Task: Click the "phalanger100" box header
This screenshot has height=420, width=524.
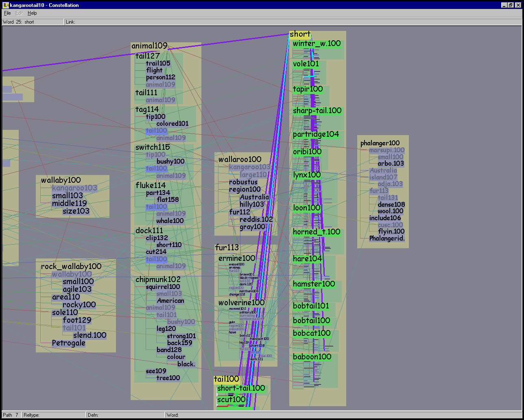Action: coord(380,143)
